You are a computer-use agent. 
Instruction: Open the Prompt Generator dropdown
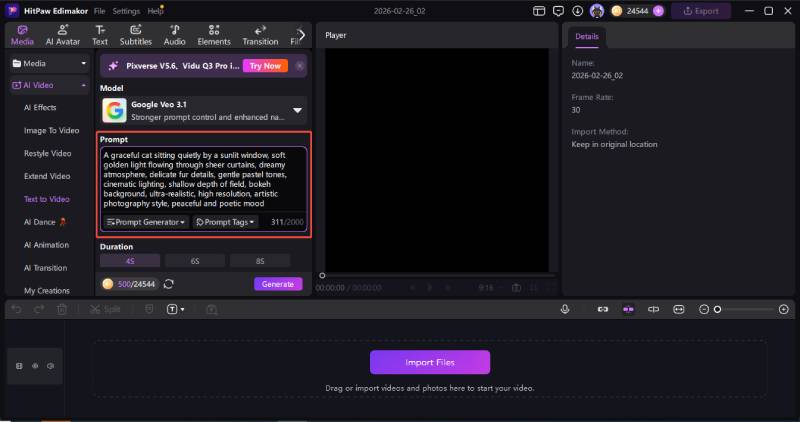coord(146,222)
